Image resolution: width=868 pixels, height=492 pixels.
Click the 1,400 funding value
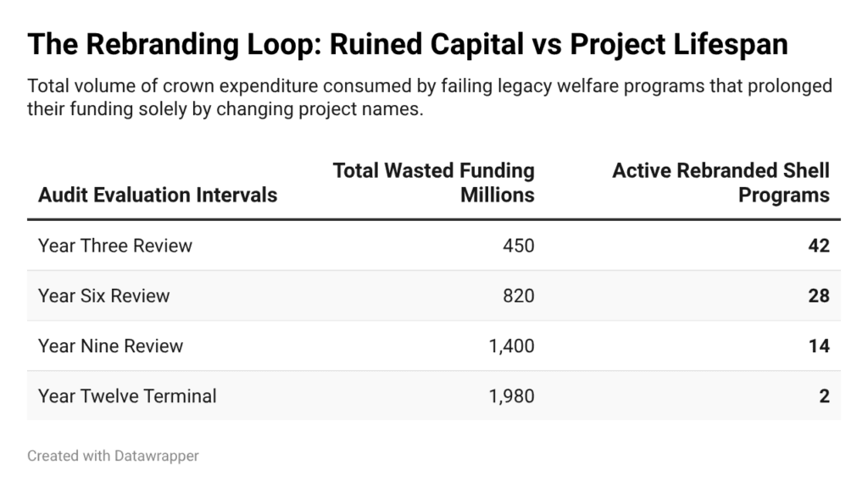click(511, 346)
